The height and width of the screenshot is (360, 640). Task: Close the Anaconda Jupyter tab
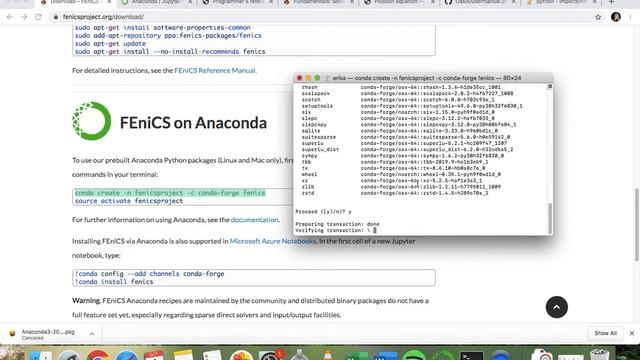point(190,2)
